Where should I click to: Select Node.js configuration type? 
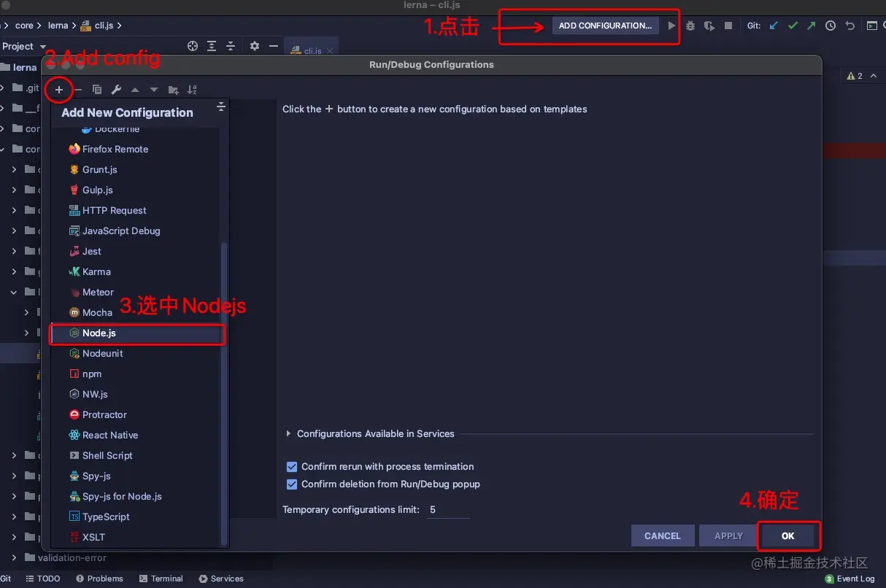pyautogui.click(x=136, y=333)
